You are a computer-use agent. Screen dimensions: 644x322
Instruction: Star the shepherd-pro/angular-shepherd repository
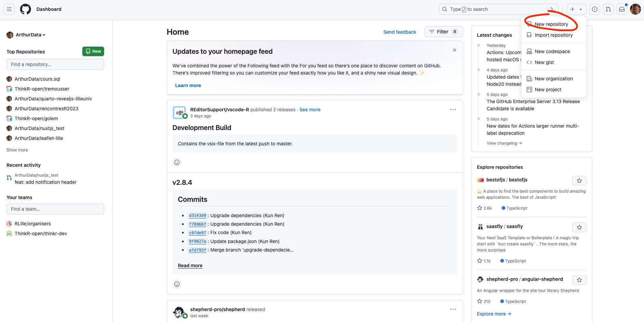pos(579,280)
